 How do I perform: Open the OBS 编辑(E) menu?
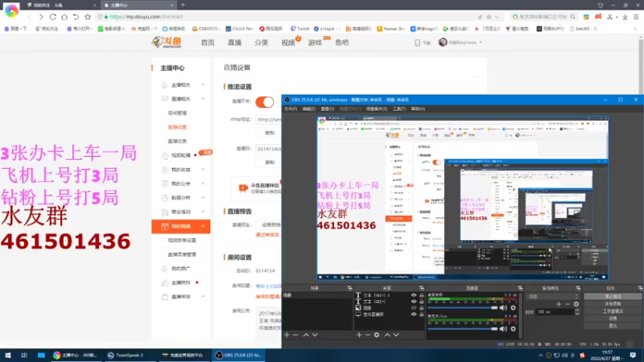pyautogui.click(x=308, y=109)
